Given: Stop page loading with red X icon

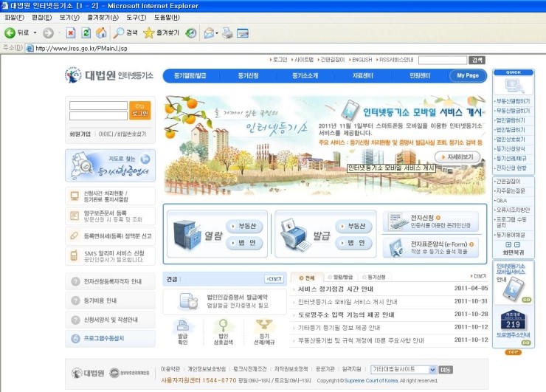Looking at the screenshot, I should coord(71,33).
